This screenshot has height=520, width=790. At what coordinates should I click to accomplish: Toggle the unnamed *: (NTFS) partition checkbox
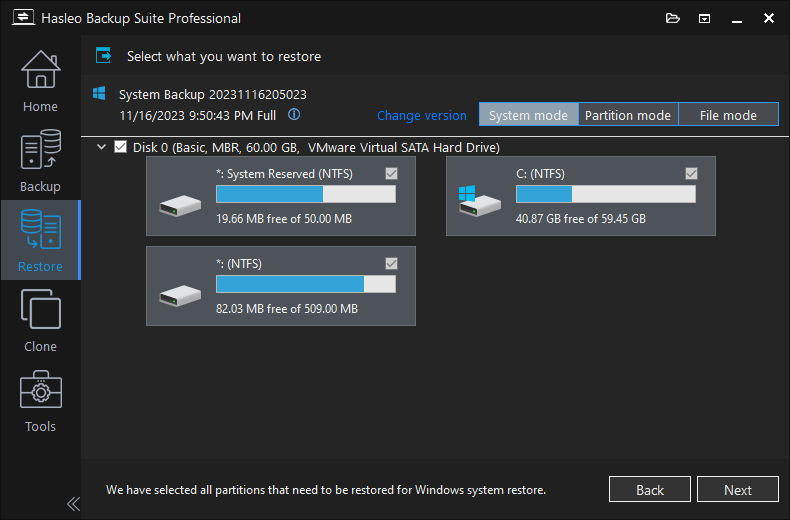[x=391, y=264]
